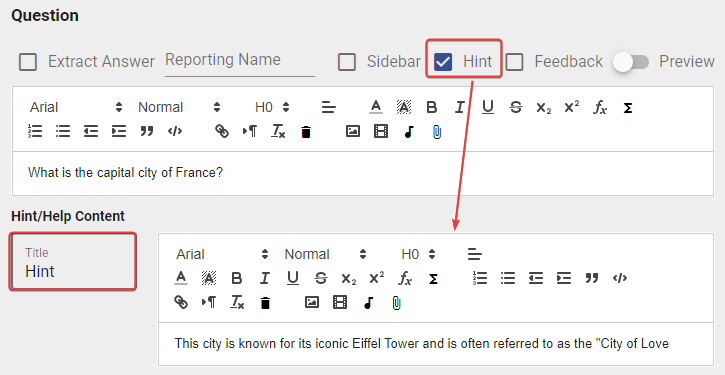Click the trash delete icon in hint toolbar
This screenshot has height=375, width=725.
tap(265, 303)
